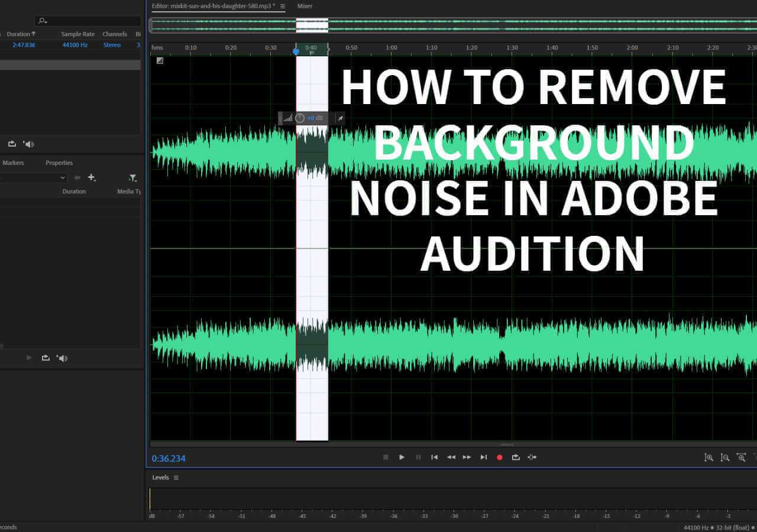Zoom out amplitude icon

725,458
